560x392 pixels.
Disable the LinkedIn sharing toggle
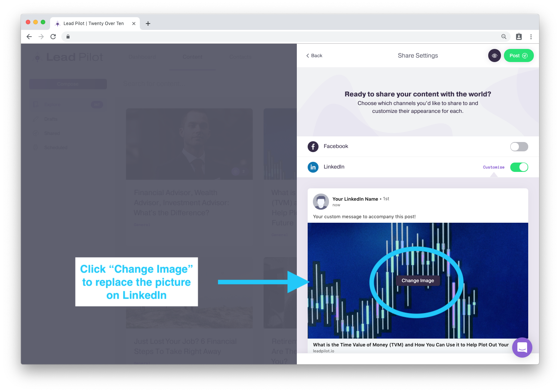click(x=519, y=167)
